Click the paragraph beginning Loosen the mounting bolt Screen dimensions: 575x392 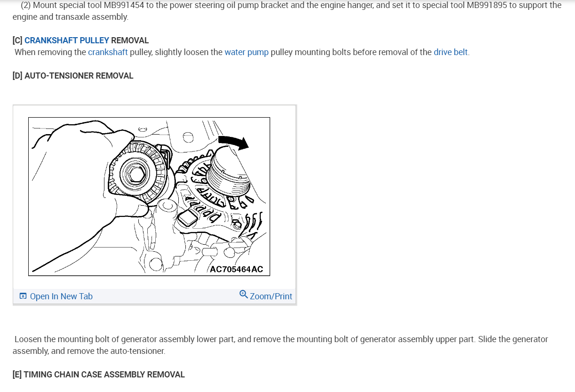280,345
